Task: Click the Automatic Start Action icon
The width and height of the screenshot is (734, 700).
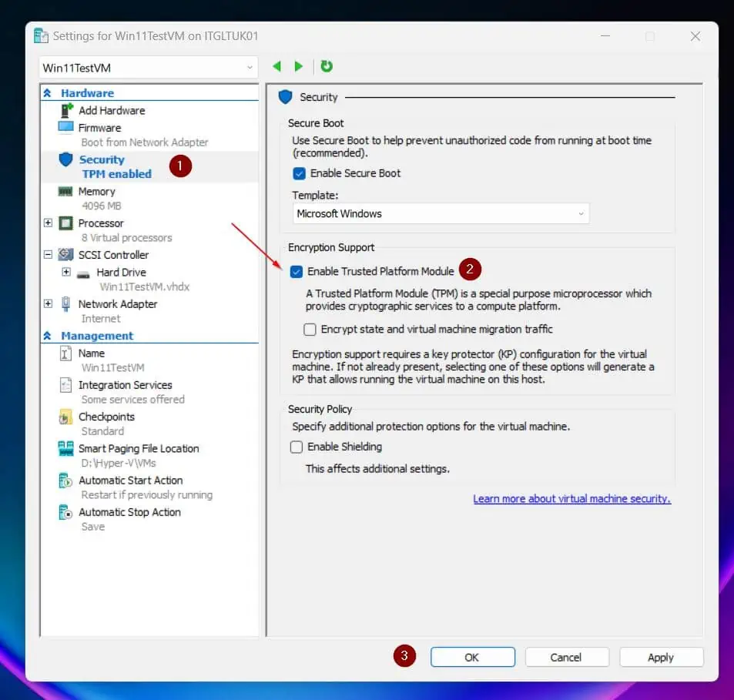Action: pos(65,481)
